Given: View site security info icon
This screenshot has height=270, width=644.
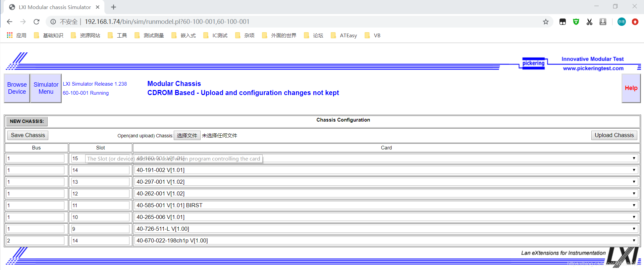Looking at the screenshot, I should tap(53, 22).
